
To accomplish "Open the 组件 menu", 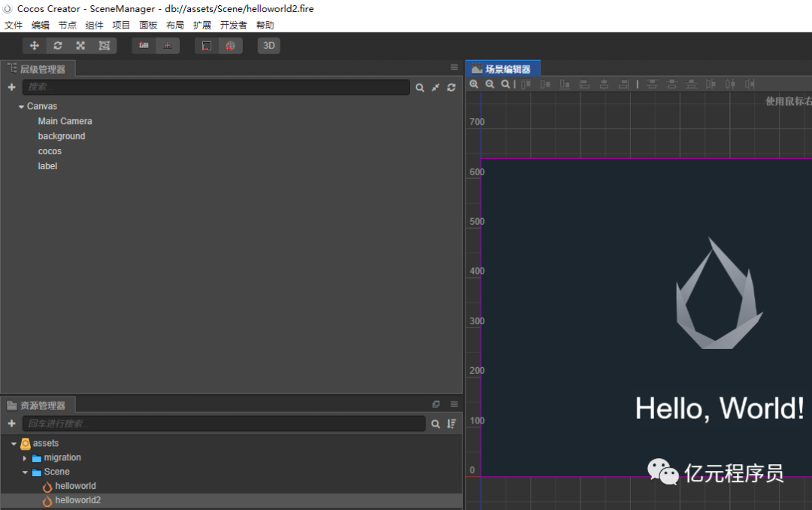I will (94, 25).
